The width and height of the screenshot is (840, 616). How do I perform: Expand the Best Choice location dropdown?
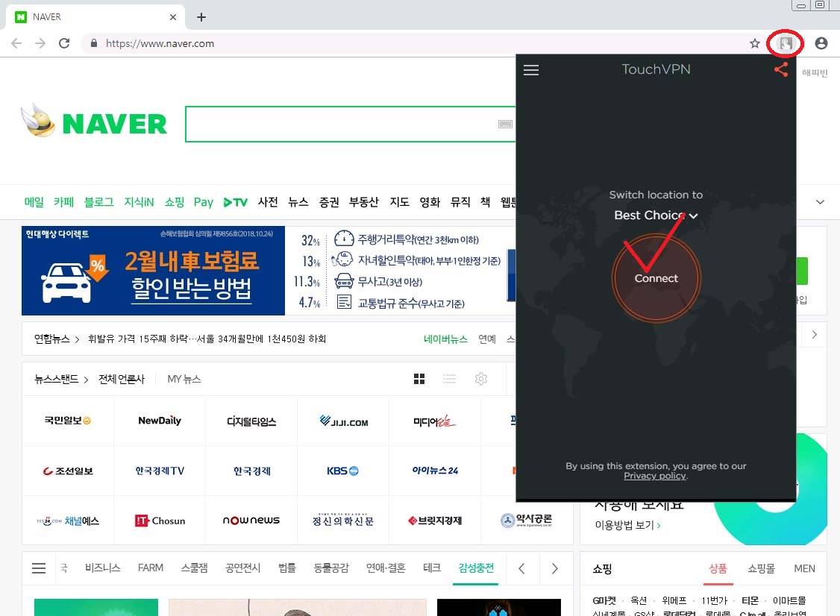(x=656, y=216)
